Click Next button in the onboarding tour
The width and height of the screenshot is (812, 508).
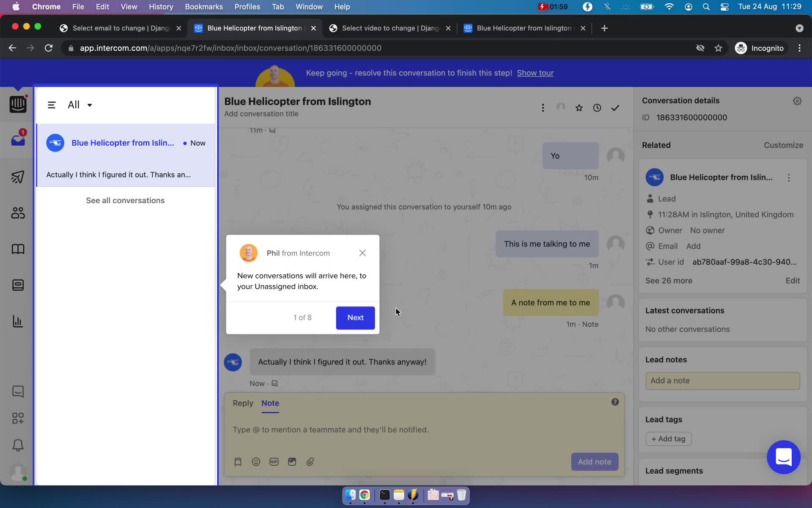pos(355,317)
